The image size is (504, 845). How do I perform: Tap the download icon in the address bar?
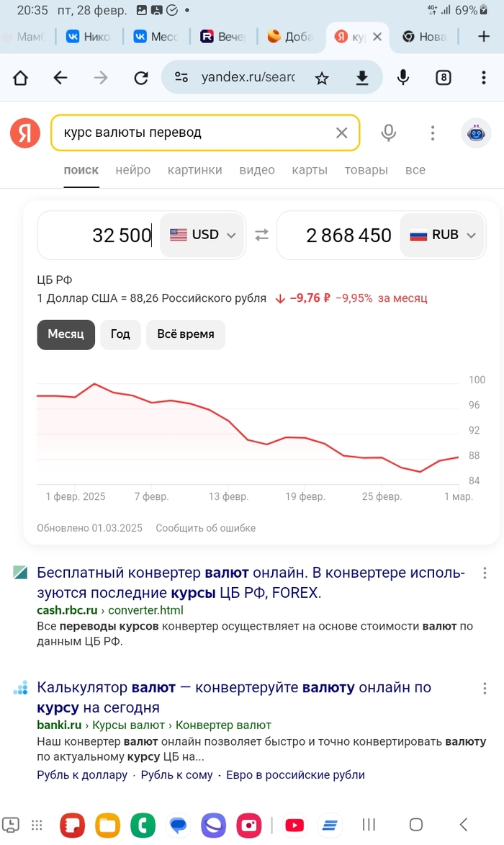(x=362, y=78)
